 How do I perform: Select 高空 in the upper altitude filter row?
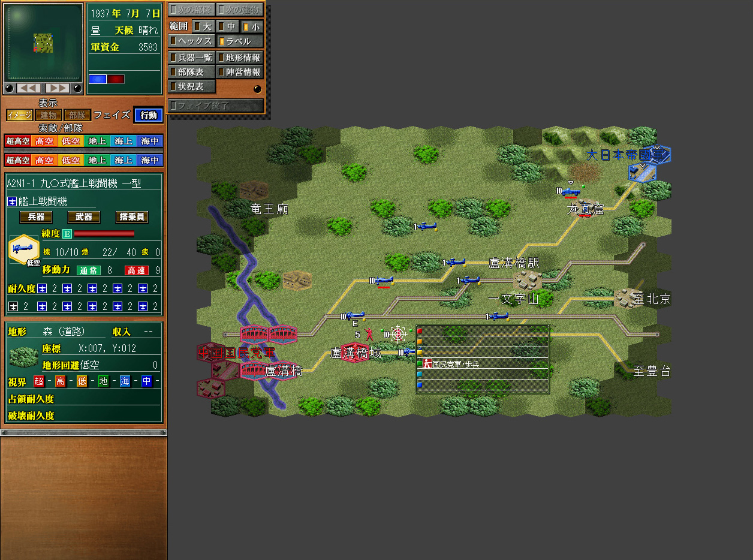[44, 141]
